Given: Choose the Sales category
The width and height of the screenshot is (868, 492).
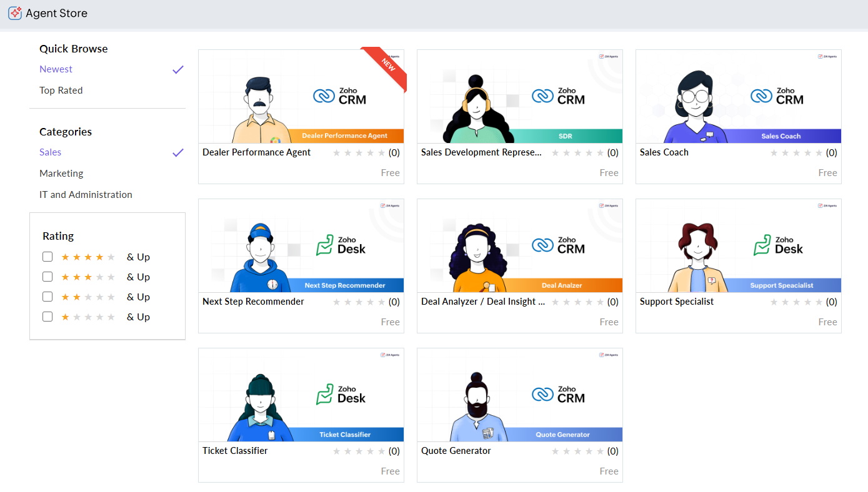Looking at the screenshot, I should 50,152.
